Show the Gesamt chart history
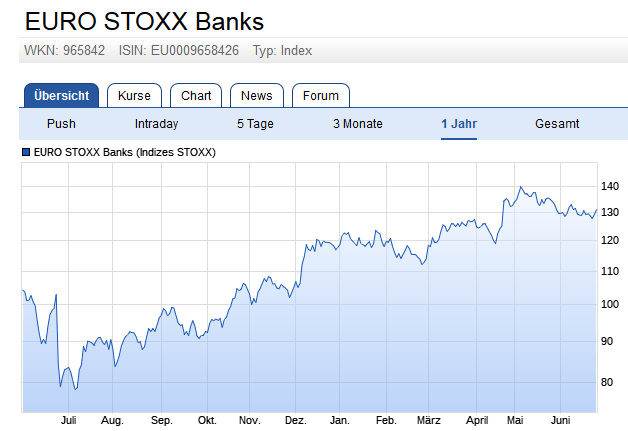The image size is (628, 431). coord(557,124)
